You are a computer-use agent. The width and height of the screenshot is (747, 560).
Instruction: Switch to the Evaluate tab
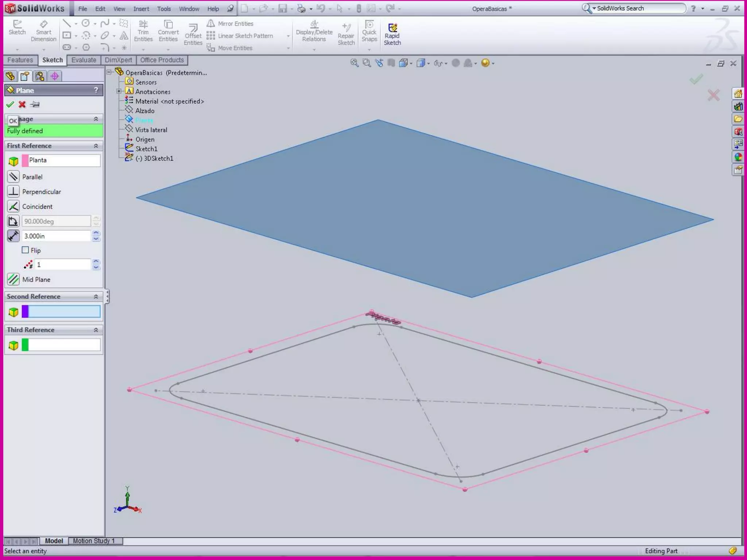(84, 60)
